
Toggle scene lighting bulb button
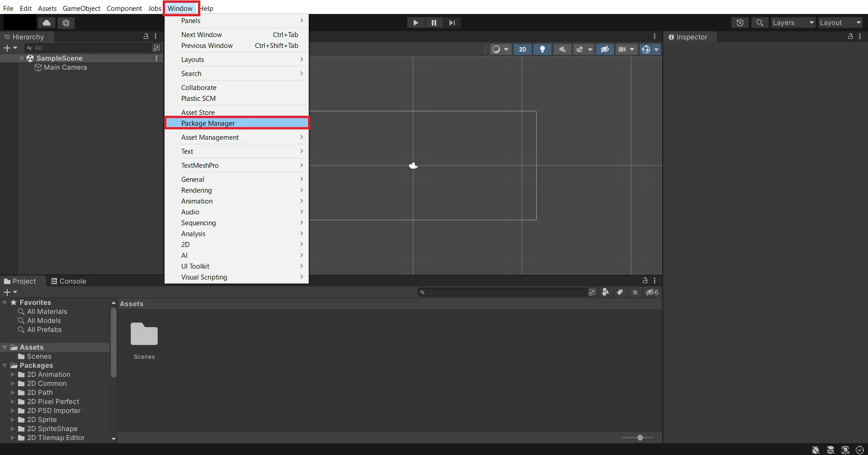point(542,49)
